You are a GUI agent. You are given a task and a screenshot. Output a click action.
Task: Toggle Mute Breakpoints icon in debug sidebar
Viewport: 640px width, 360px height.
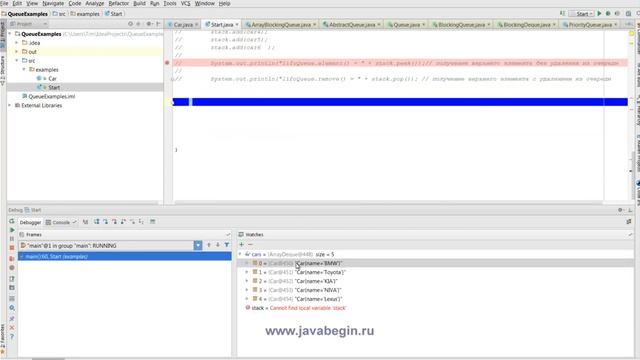(x=12, y=268)
